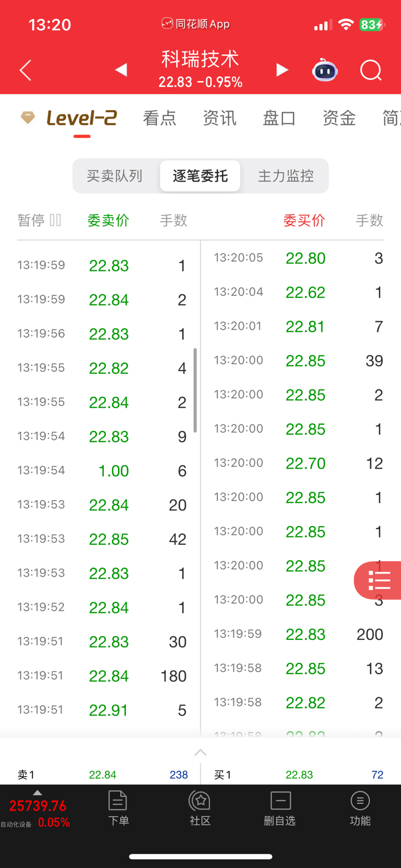Viewport: 401px width, 868px height.
Task: Select the 主力监控 segment
Action: [x=286, y=176]
